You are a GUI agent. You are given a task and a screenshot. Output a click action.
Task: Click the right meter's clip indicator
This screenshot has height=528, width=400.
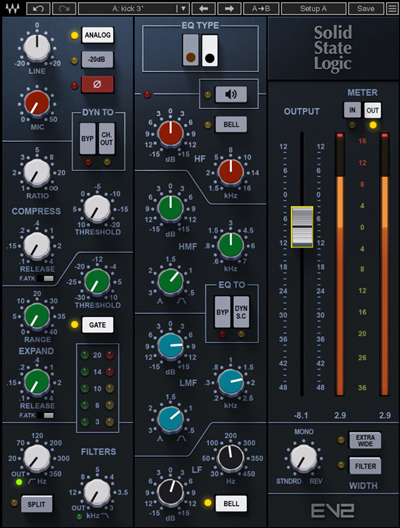[x=384, y=135]
